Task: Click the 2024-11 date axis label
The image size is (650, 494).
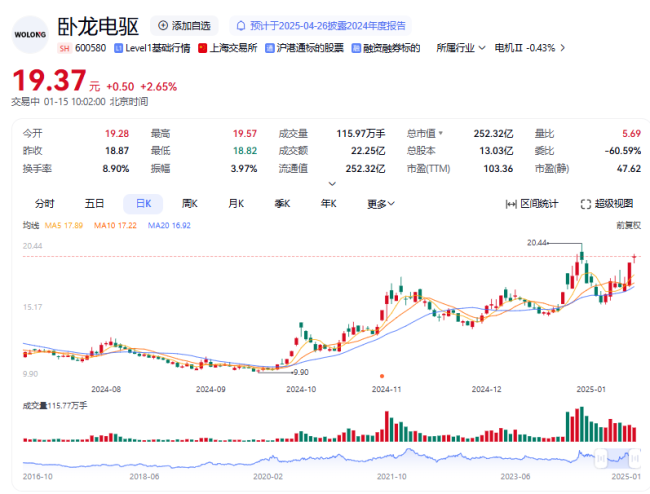Action: coord(386,390)
